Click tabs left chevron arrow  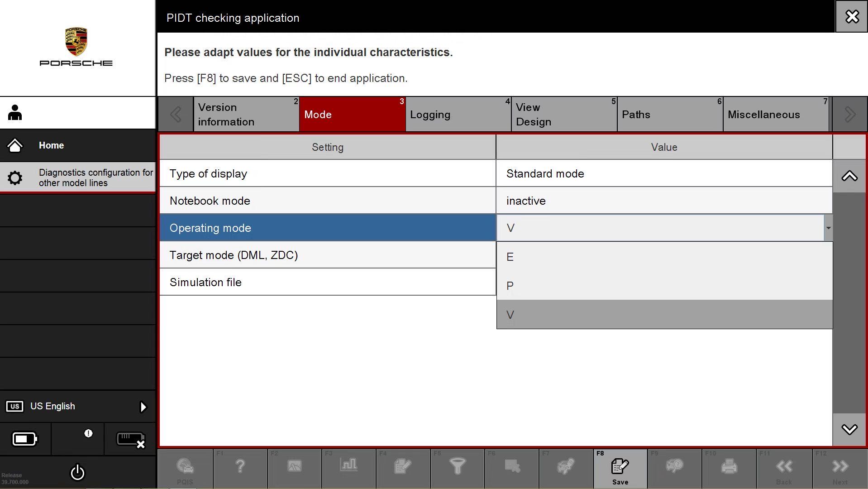tap(176, 115)
